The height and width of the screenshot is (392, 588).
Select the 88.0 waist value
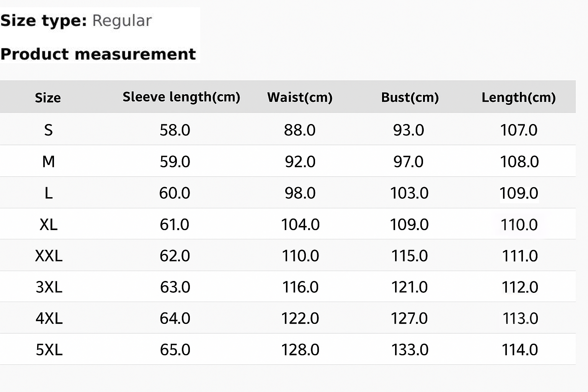tap(300, 130)
